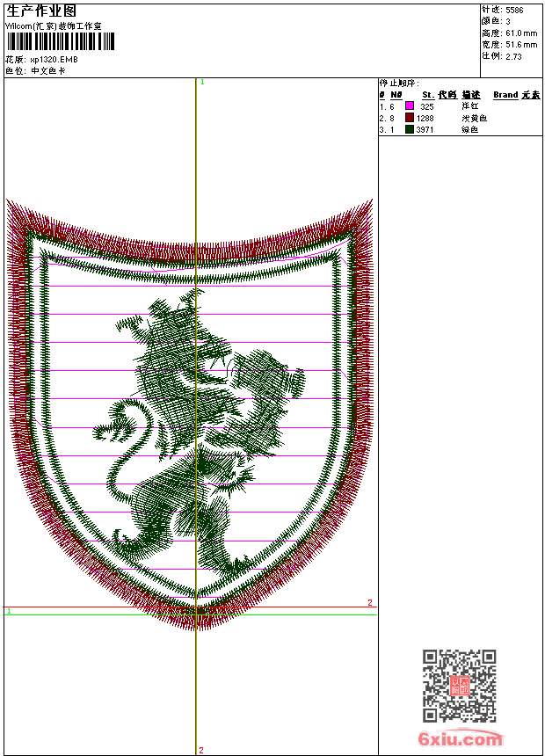Click the green marker 1 at left of horizontal line

tap(9, 611)
